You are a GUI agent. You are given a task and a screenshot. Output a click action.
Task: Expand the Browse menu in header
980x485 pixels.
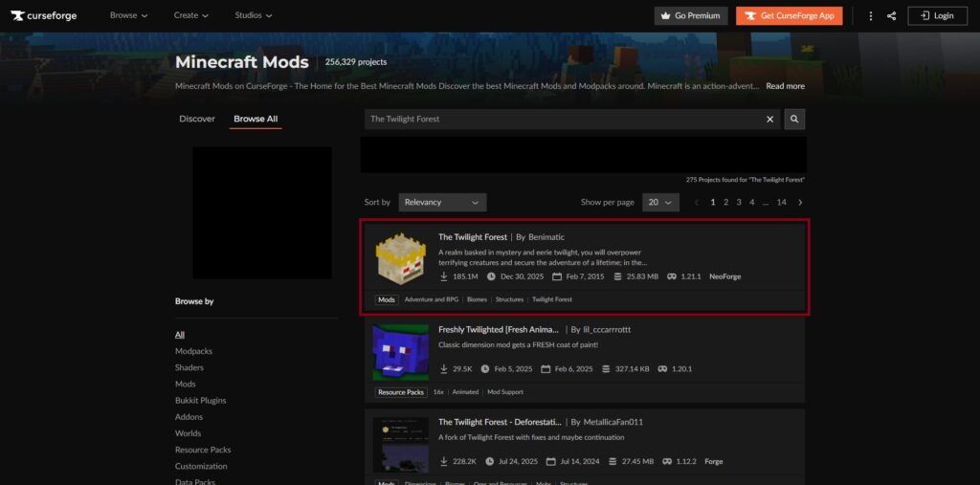128,15
